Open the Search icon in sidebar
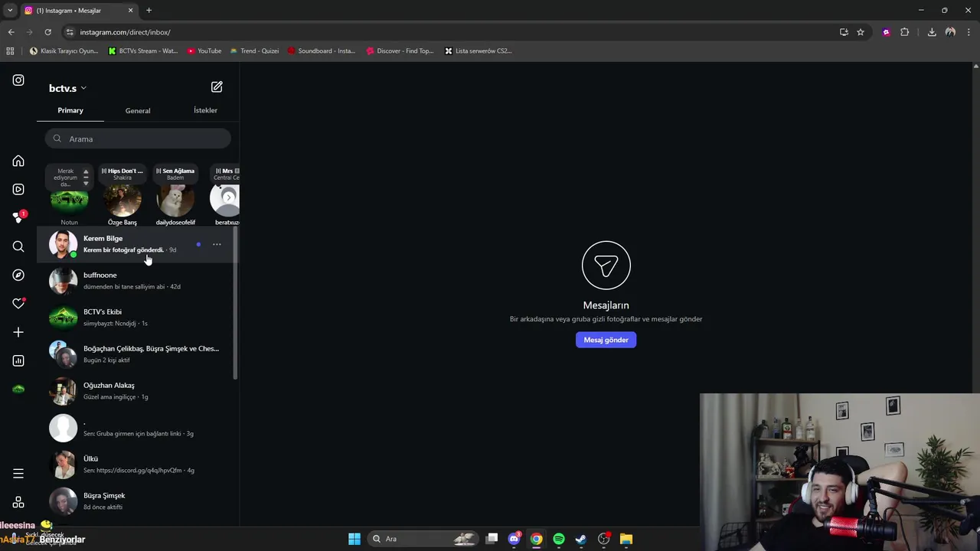 (18, 246)
